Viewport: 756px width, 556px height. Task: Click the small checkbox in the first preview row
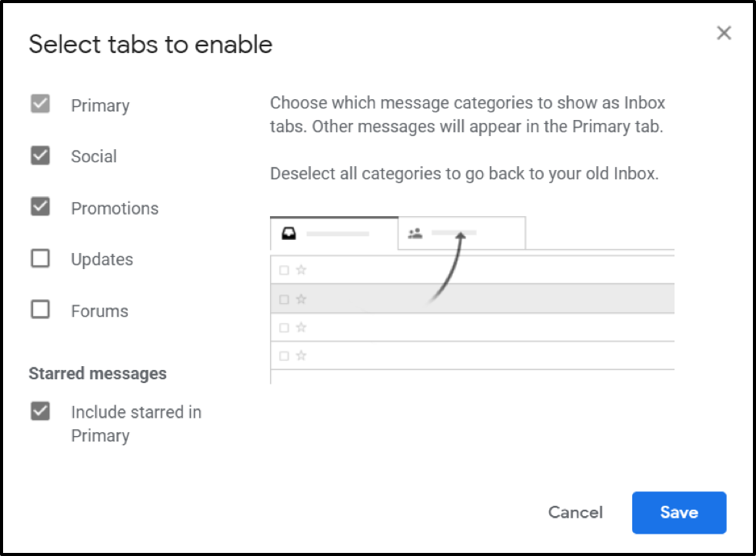pos(284,271)
